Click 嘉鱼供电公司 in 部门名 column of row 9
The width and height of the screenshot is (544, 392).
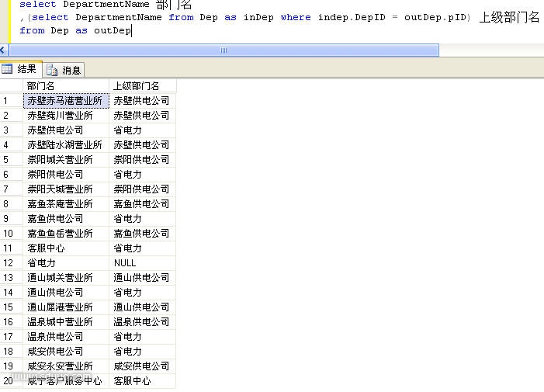coord(66,219)
